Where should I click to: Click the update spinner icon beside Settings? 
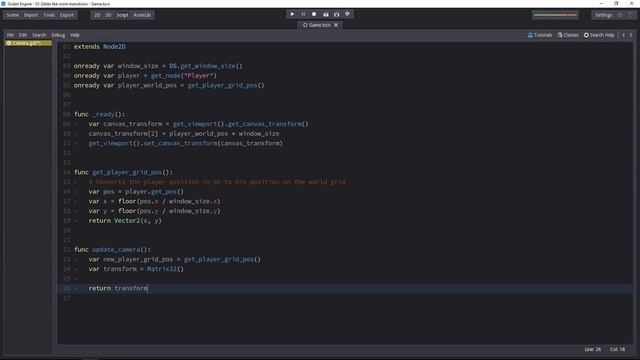coord(620,15)
